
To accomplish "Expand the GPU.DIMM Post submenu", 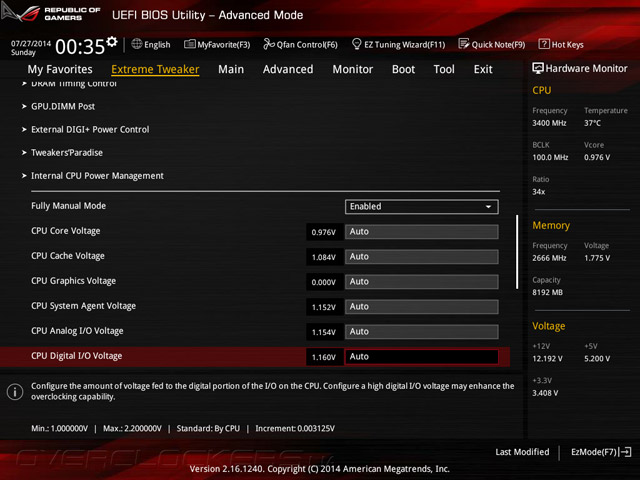I will click(x=58, y=107).
